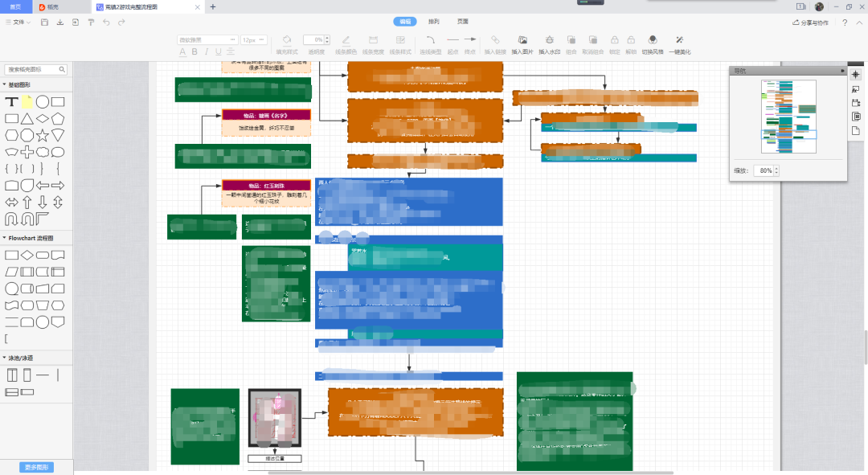Screen dimensions: 868x475
Task: Switch to 编辑 edit tab
Action: (405, 22)
